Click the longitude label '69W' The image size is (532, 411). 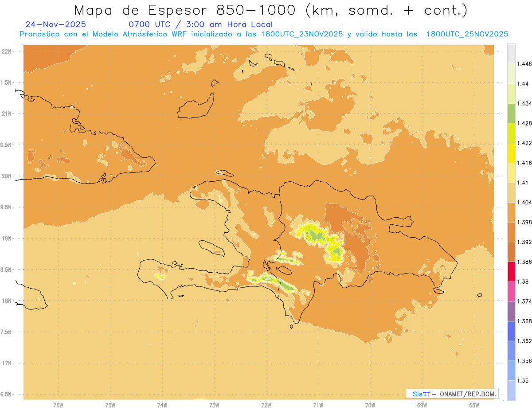422,405
